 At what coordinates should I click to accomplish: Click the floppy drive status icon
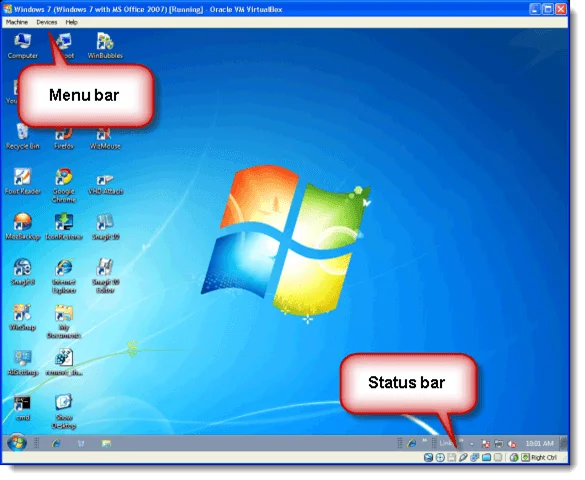pyautogui.click(x=451, y=457)
